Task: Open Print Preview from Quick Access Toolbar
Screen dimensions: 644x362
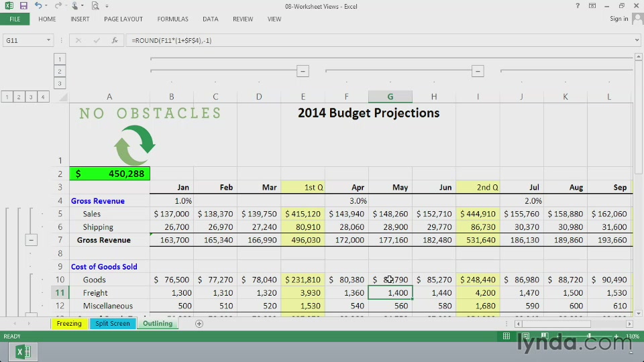Action: (95, 6)
